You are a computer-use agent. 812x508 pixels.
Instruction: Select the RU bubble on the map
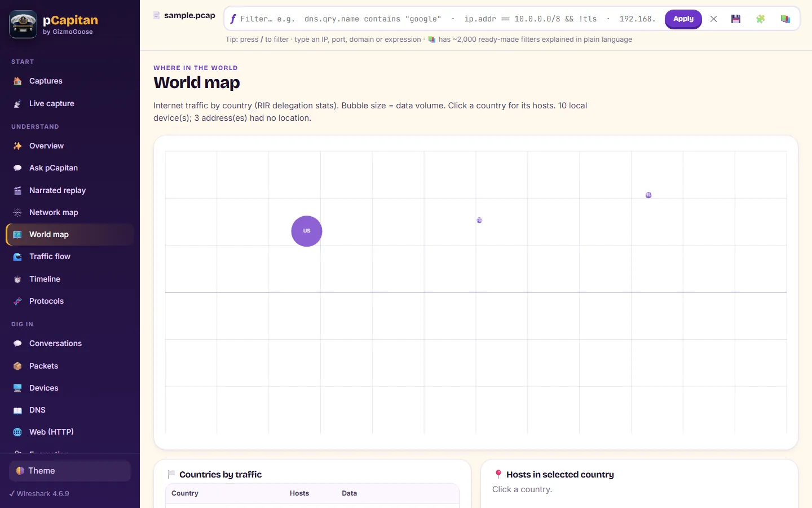click(x=648, y=195)
